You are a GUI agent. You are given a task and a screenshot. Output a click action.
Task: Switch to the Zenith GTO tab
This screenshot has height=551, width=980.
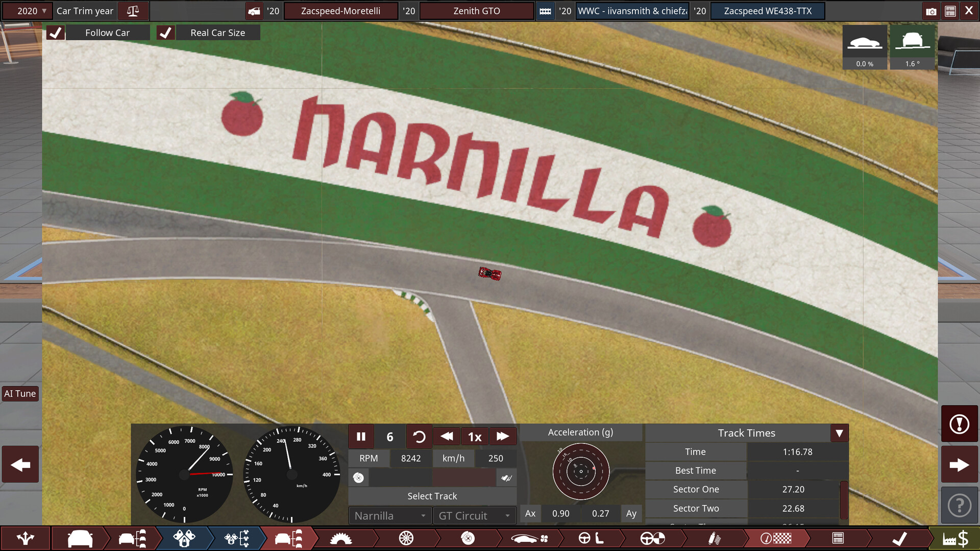click(x=476, y=10)
